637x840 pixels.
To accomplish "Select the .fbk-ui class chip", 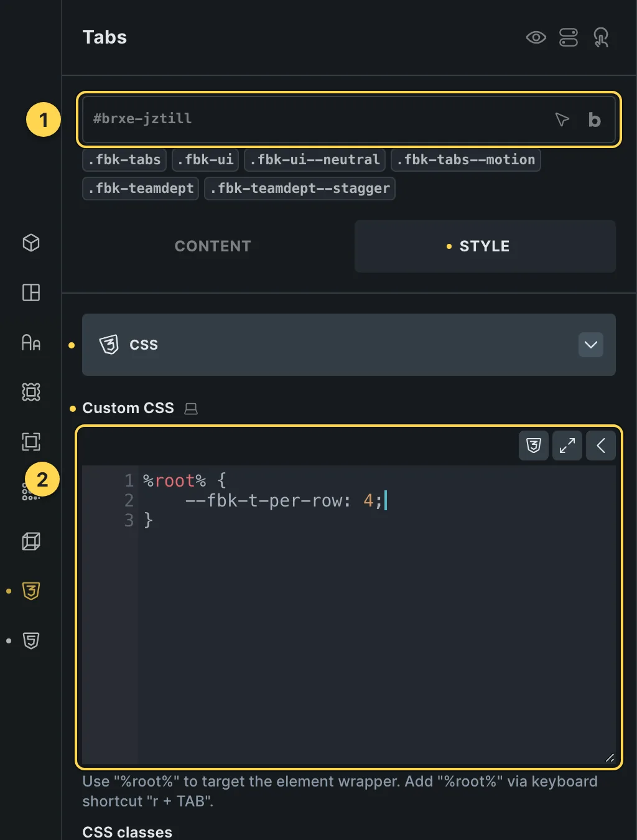I will pyautogui.click(x=205, y=160).
